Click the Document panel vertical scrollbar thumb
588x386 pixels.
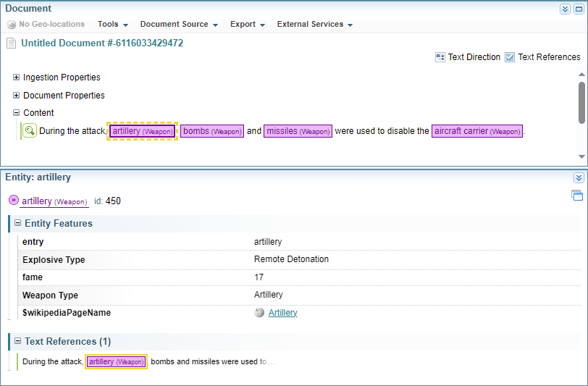click(581, 102)
